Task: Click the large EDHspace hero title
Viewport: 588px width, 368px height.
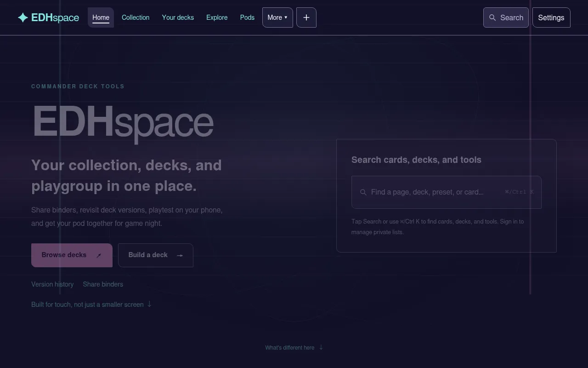Action: coord(123,122)
